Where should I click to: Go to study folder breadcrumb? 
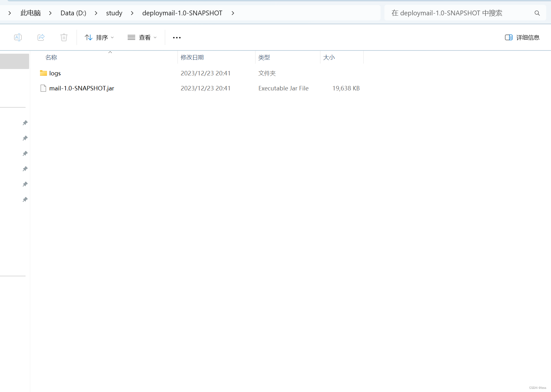[x=114, y=13]
